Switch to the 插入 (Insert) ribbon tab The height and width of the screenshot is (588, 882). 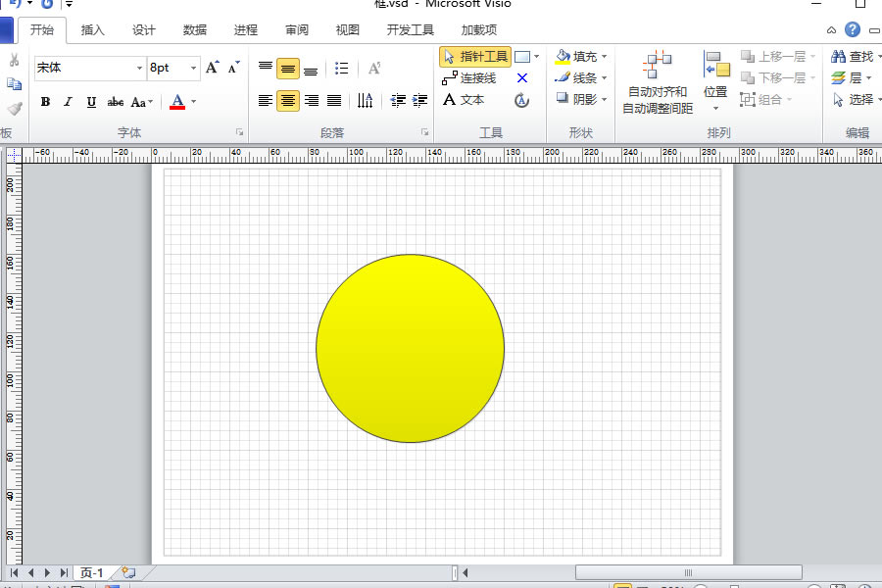click(92, 29)
